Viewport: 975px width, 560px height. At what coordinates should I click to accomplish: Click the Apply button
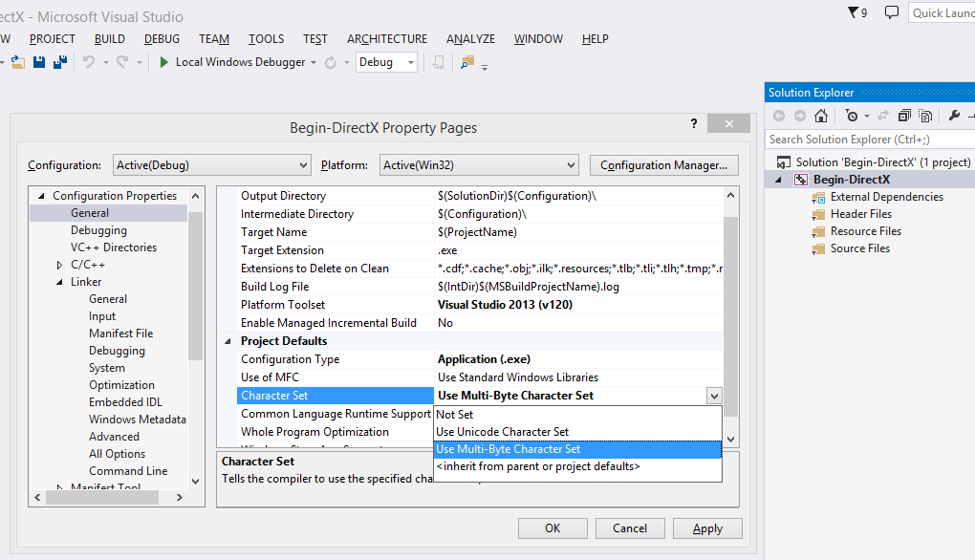tap(707, 528)
